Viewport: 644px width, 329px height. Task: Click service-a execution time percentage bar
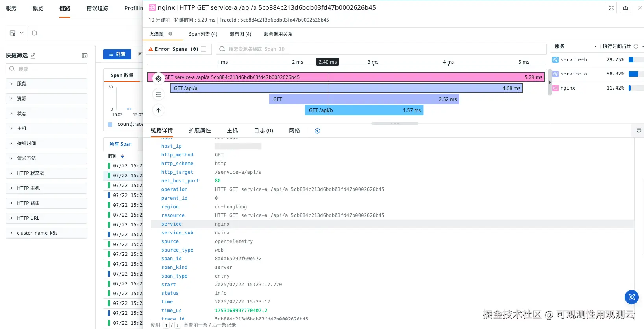(636, 74)
